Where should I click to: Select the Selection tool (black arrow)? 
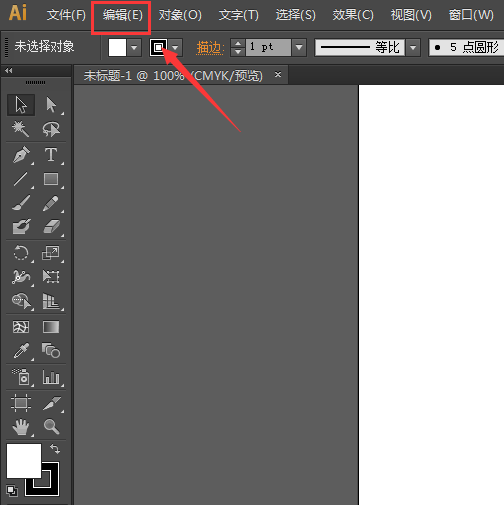pos(21,105)
